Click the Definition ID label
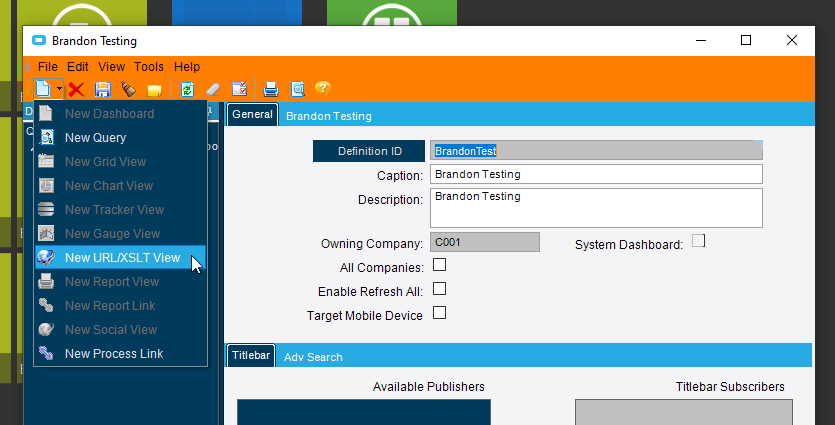This screenshot has height=425, width=835. 369,151
